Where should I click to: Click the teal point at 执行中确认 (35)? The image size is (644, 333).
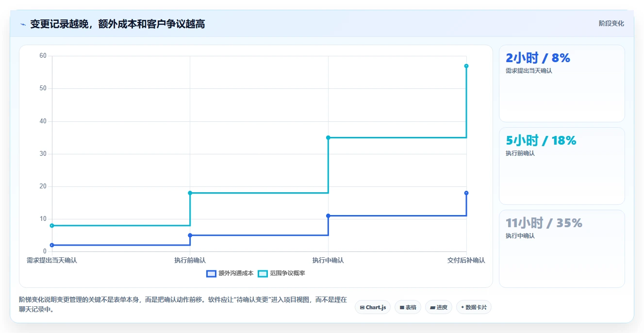click(328, 137)
